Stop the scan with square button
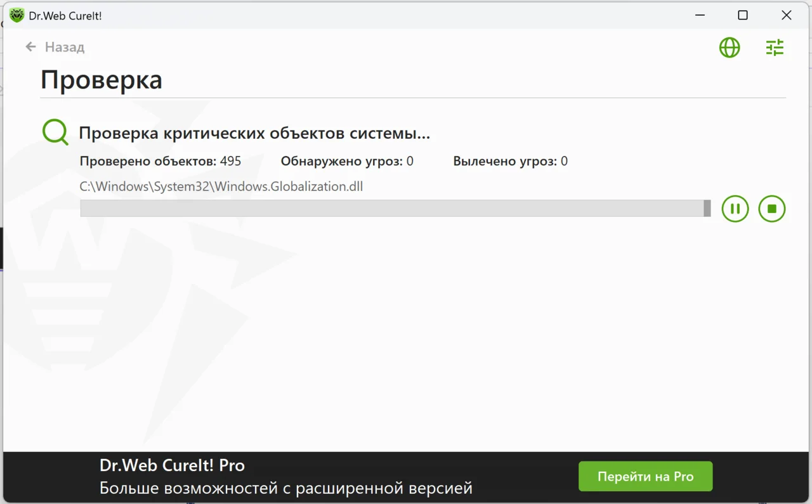Viewport: 812px width, 504px height. [x=772, y=209]
